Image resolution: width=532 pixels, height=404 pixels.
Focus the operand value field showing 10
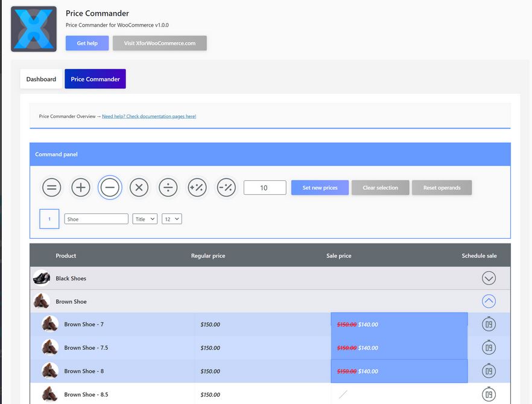click(x=265, y=188)
